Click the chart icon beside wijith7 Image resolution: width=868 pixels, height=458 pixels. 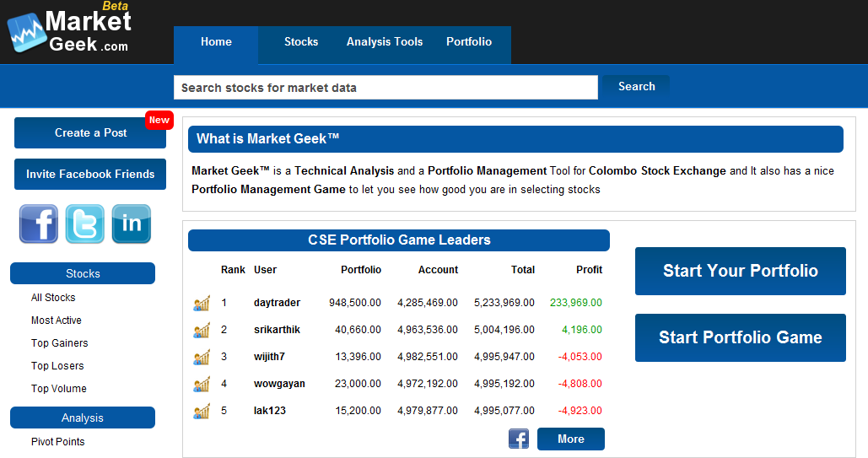tap(202, 357)
